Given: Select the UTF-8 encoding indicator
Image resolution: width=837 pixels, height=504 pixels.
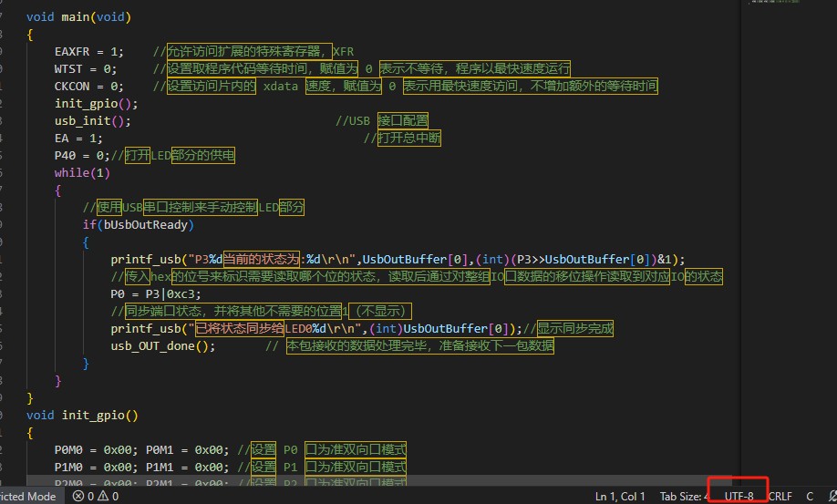Looking at the screenshot, I should [x=739, y=496].
